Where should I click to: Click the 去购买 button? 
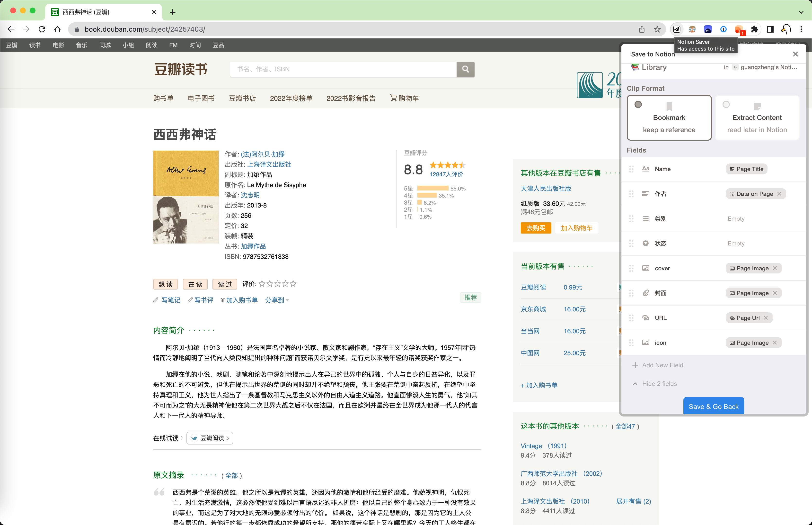click(536, 228)
